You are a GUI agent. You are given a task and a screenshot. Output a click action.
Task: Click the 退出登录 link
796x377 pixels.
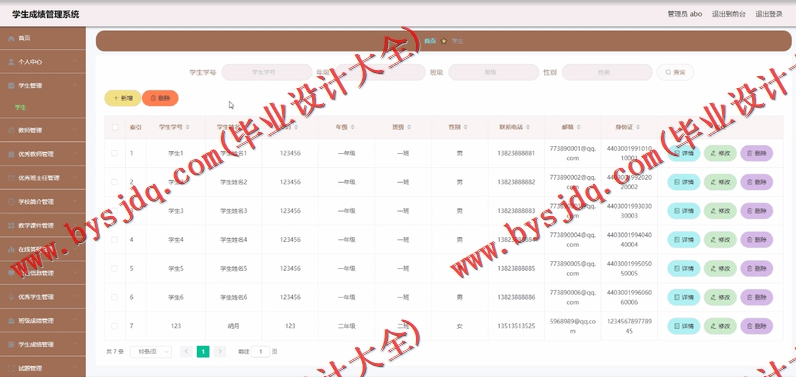pos(769,14)
